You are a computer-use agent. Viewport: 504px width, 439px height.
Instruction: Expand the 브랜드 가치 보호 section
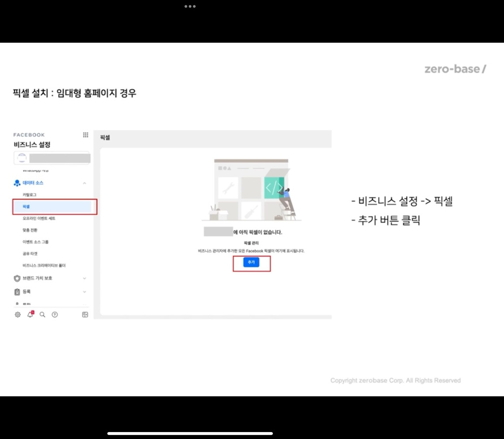(x=85, y=278)
